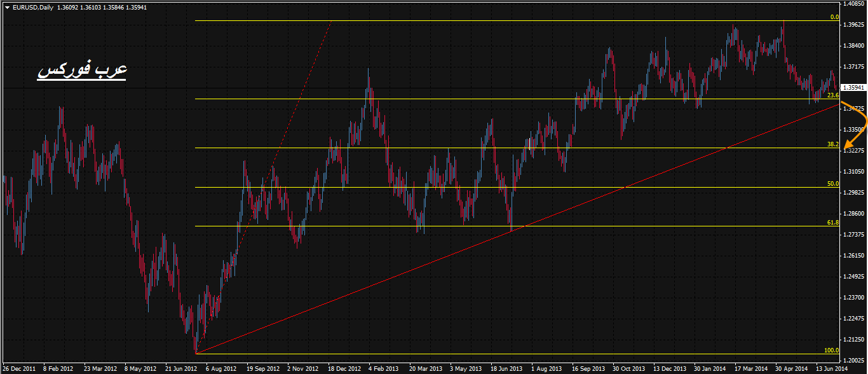Click the 26 Dec 2011 date label
The width and height of the screenshot is (868, 374).
coord(19,368)
